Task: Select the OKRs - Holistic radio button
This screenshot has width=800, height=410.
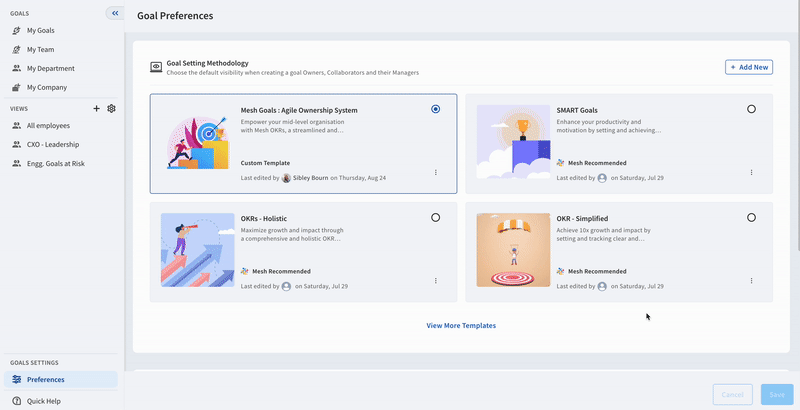Action: [435, 217]
